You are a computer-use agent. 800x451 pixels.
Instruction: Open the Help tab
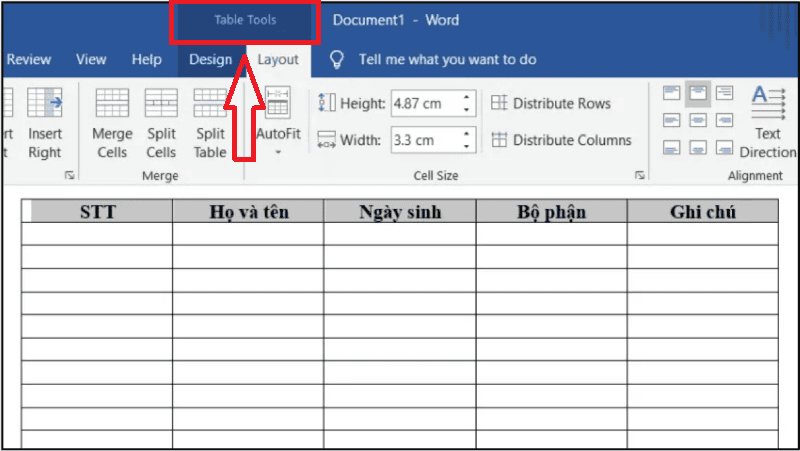[146, 60]
